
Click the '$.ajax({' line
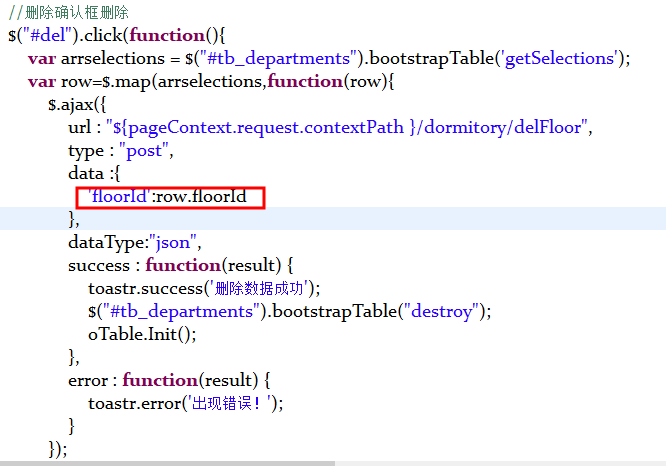pyautogui.click(x=77, y=104)
